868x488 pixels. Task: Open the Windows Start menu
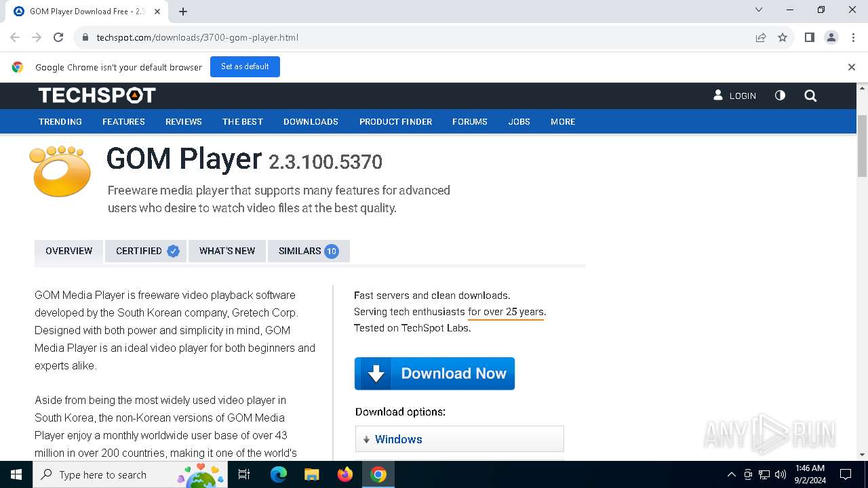16,474
